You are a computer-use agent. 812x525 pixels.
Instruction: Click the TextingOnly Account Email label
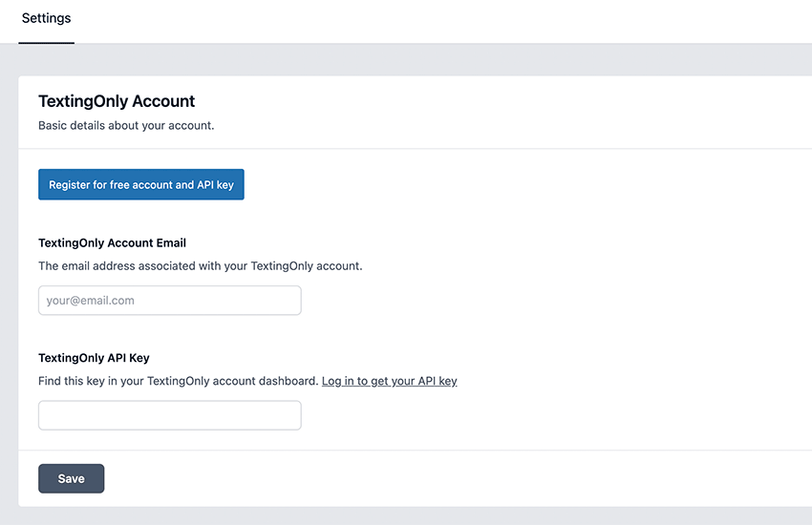113,243
